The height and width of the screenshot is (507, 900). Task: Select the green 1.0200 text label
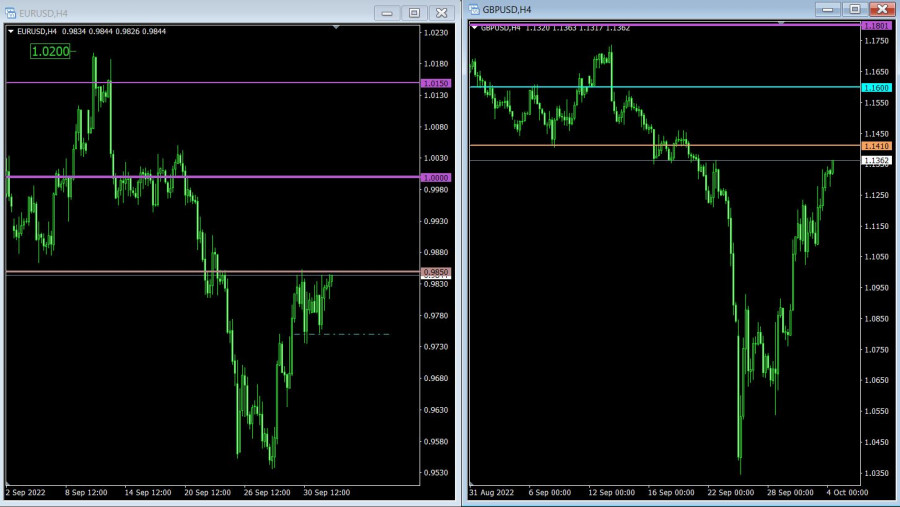[x=50, y=50]
